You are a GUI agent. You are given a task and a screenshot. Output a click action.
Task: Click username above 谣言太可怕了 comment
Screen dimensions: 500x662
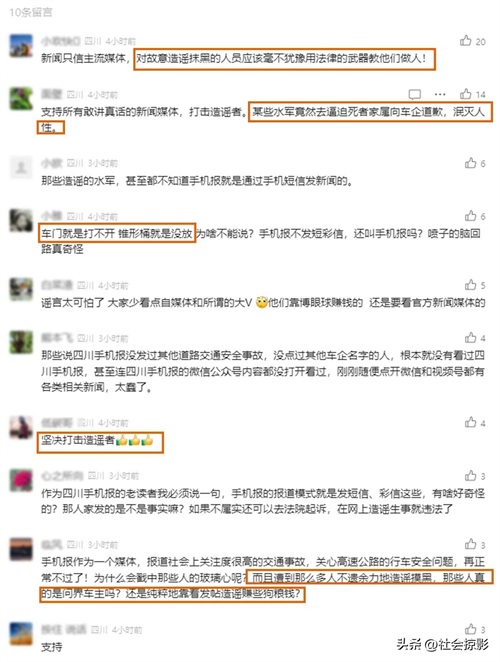click(57, 286)
